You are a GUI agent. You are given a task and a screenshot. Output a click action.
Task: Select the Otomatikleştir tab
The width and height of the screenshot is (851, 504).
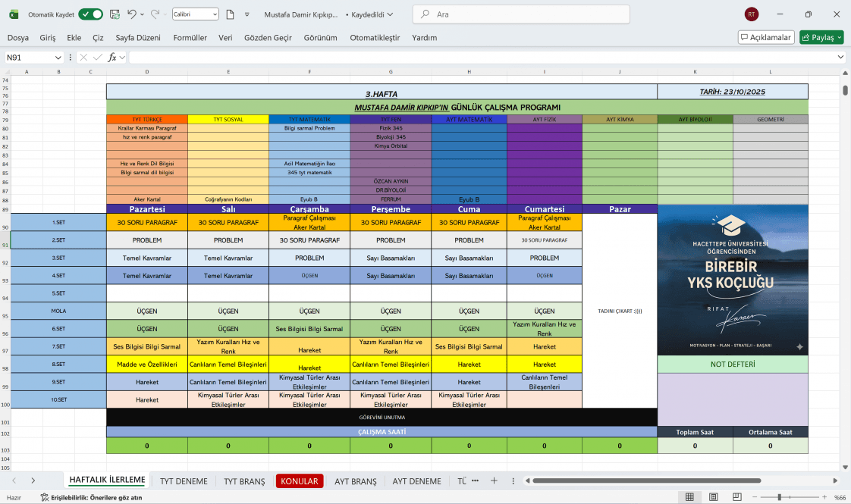coord(375,37)
